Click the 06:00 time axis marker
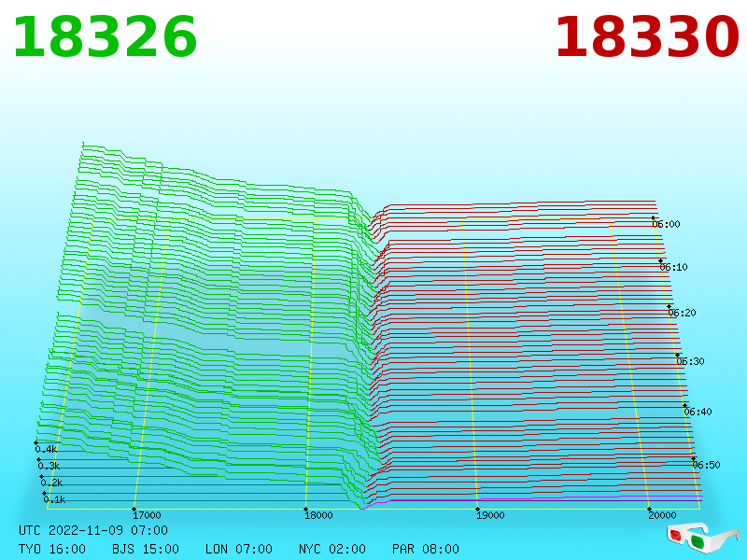The height and width of the screenshot is (560, 747). (666, 224)
